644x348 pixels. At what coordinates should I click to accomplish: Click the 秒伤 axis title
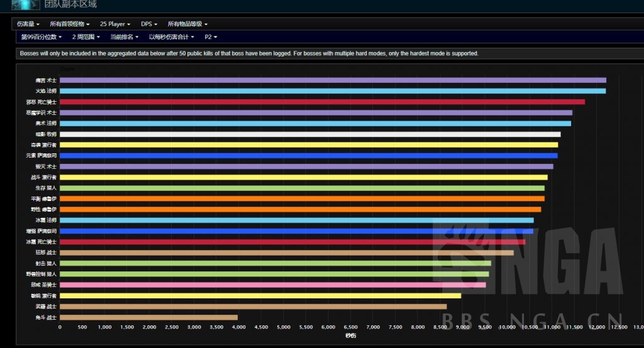351,335
